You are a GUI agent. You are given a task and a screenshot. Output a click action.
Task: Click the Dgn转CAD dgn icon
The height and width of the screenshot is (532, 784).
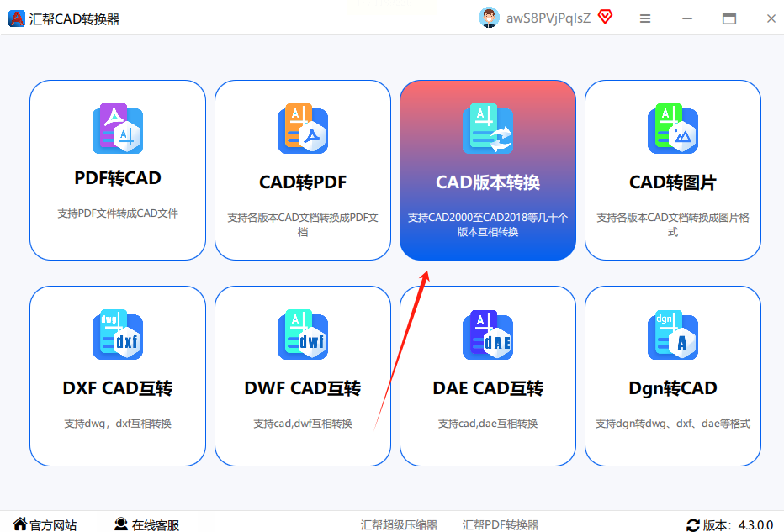672,334
